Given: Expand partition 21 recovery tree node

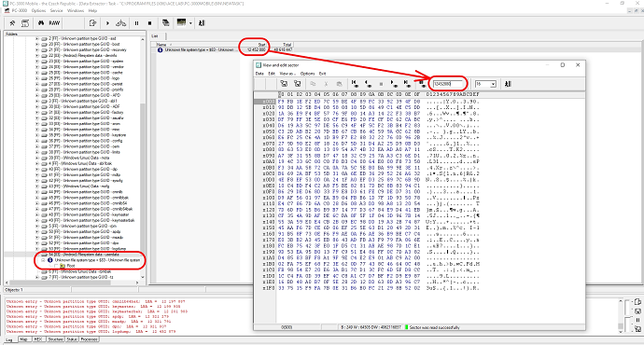Looking at the screenshot, I should coord(37,50).
